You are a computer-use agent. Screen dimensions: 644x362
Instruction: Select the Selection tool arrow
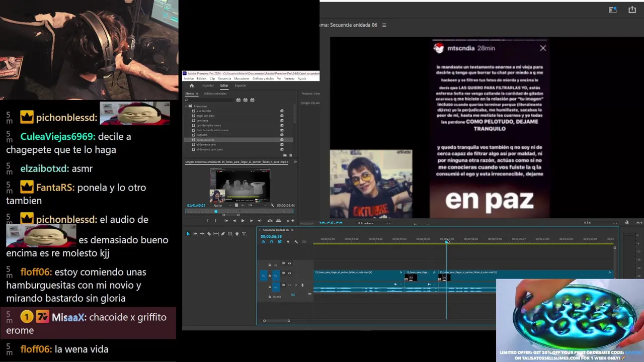(x=188, y=234)
